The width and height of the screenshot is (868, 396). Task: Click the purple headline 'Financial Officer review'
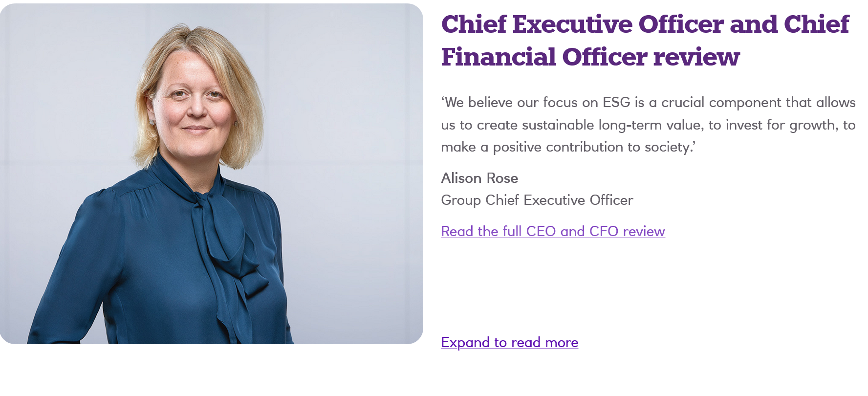(x=591, y=57)
